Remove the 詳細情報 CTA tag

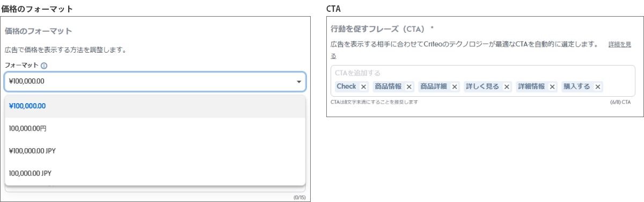[x=552, y=86]
